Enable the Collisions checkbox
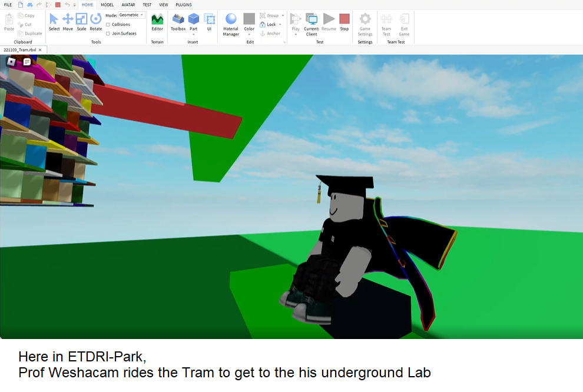The image size is (583, 392). (x=108, y=25)
